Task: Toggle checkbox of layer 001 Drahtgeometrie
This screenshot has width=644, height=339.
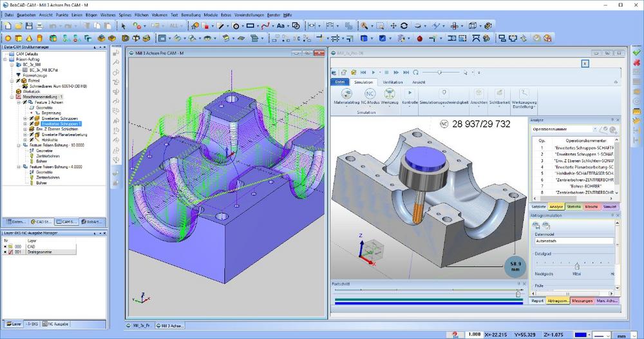Action: pos(11,252)
